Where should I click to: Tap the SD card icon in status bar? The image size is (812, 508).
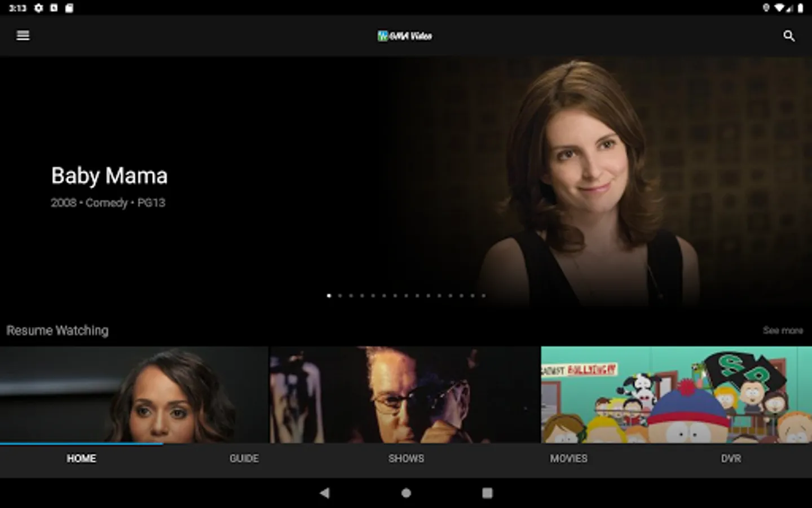click(x=69, y=8)
